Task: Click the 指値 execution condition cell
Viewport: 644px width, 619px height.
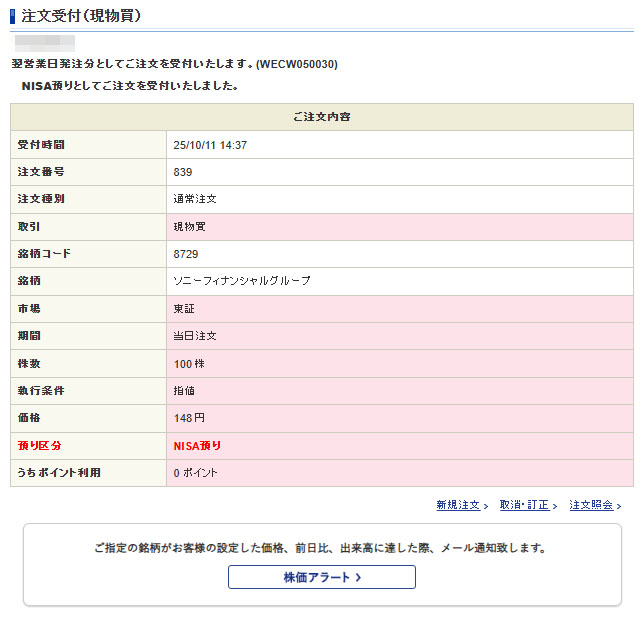Action: [x=185, y=390]
